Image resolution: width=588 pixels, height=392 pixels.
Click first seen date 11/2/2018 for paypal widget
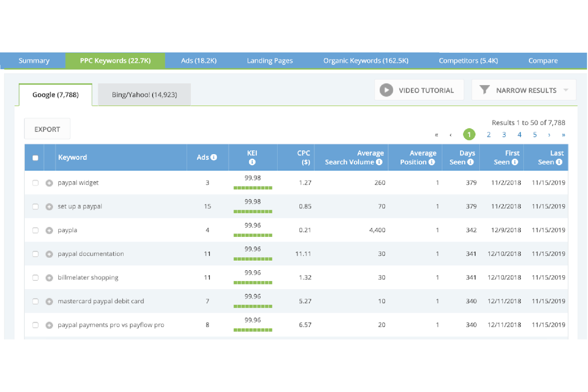coord(506,183)
